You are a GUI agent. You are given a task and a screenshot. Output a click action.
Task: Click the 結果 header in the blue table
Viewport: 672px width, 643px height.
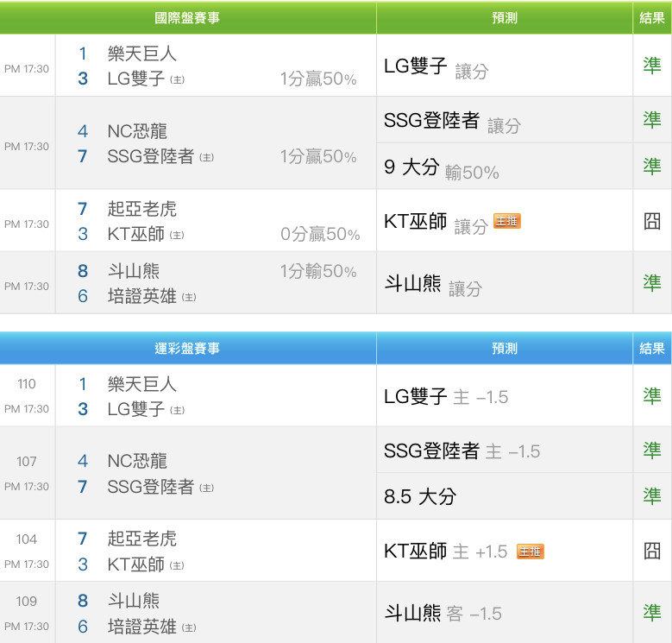[652, 348]
